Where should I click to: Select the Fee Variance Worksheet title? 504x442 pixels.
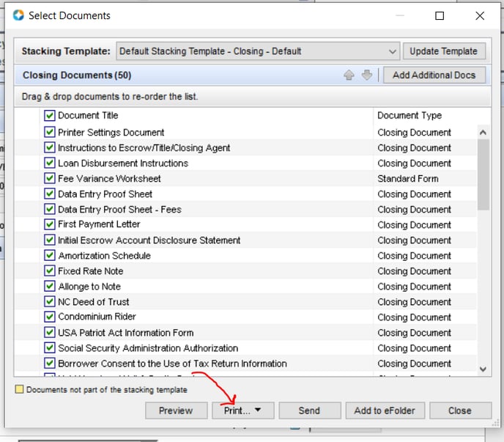click(109, 179)
